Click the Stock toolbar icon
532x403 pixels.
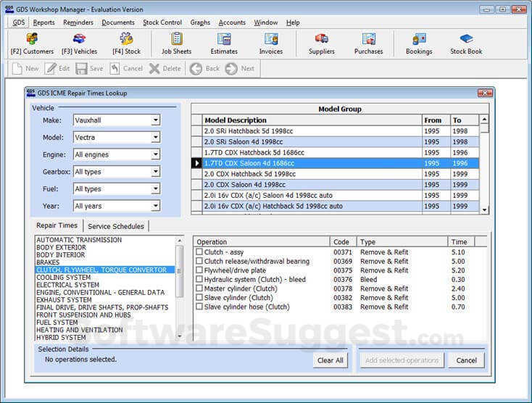coord(126,43)
